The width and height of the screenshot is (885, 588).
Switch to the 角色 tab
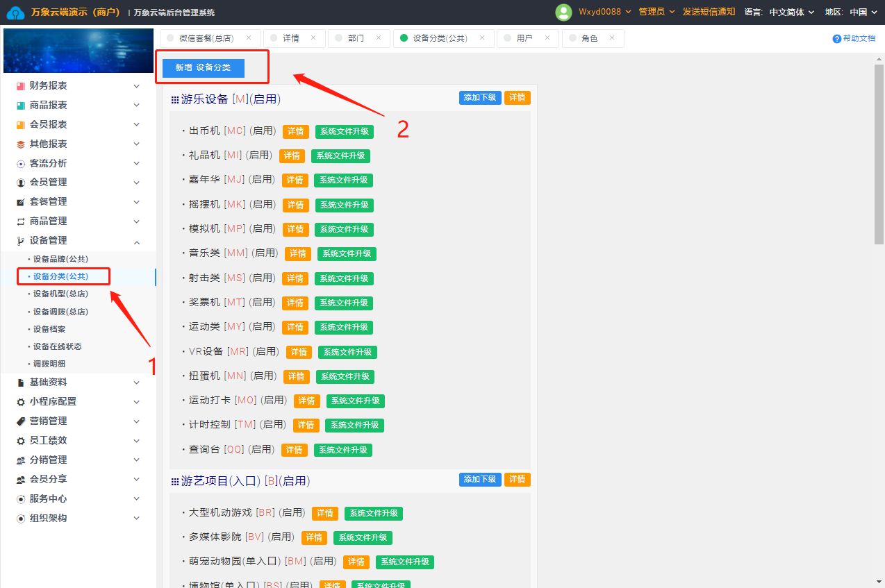593,38
